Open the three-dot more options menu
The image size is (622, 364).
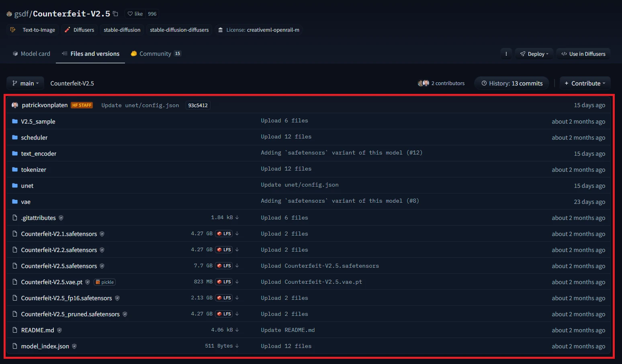pos(506,54)
